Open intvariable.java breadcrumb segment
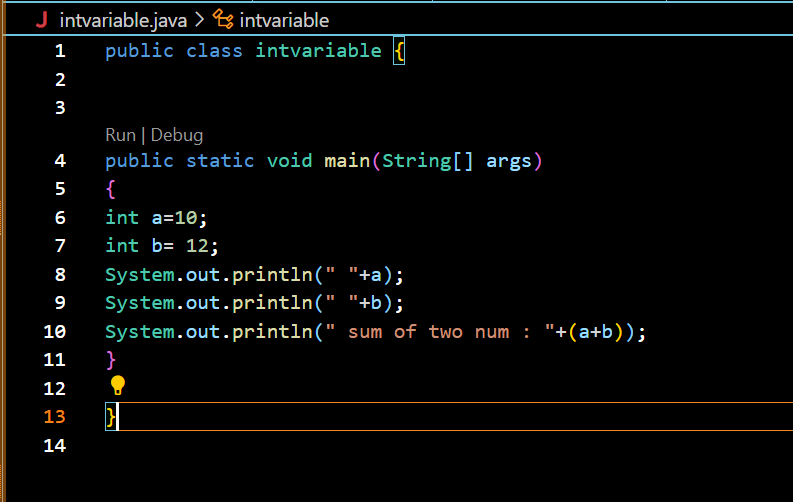 click(x=123, y=21)
